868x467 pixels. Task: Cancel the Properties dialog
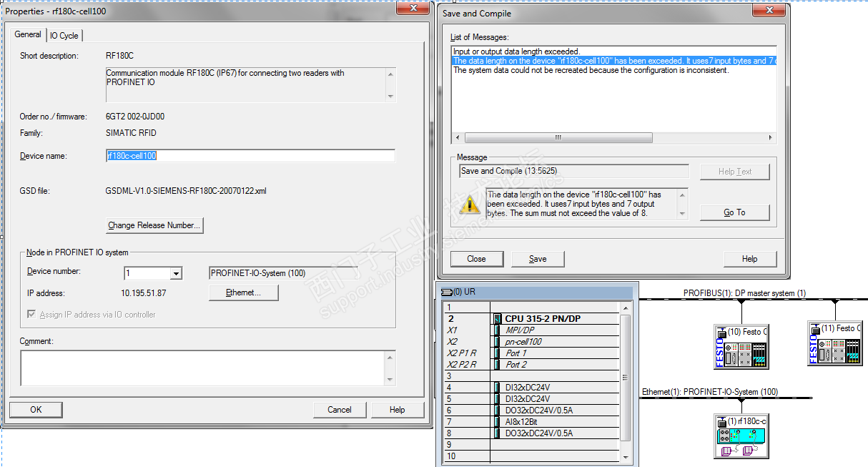[x=340, y=410]
